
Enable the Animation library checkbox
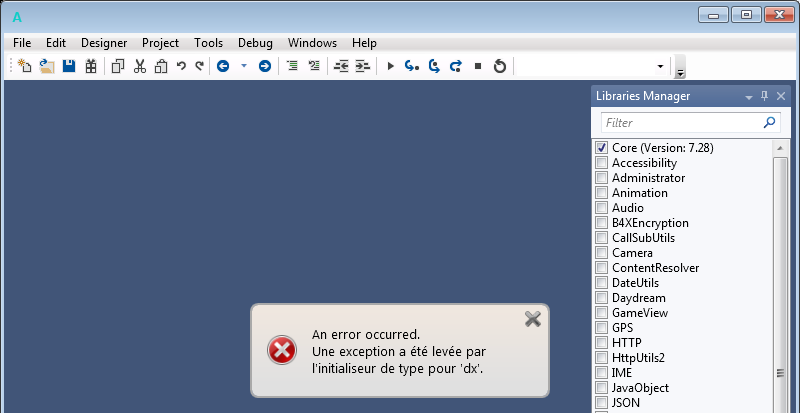(602, 193)
